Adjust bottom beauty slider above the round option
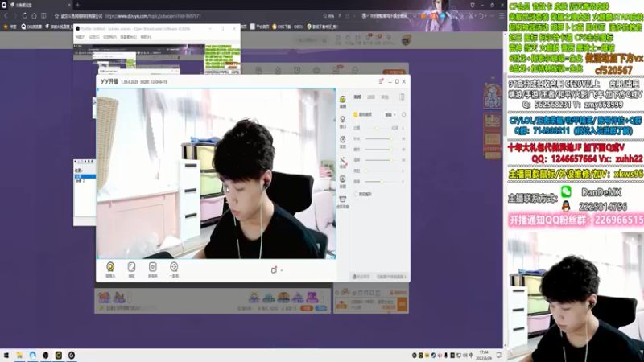Viewport: 644px width, 362px height. pyautogui.click(x=382, y=182)
